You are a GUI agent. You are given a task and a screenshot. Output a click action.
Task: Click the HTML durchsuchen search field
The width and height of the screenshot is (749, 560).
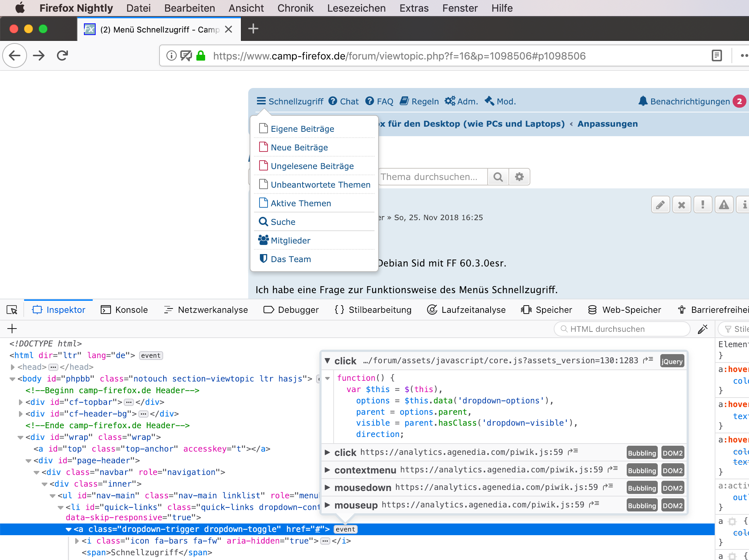(x=622, y=329)
